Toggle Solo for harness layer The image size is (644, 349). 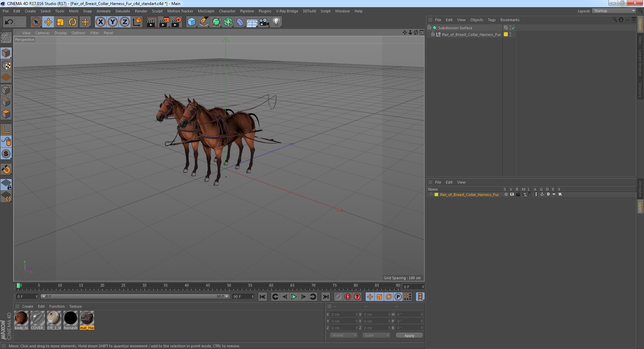click(x=506, y=194)
